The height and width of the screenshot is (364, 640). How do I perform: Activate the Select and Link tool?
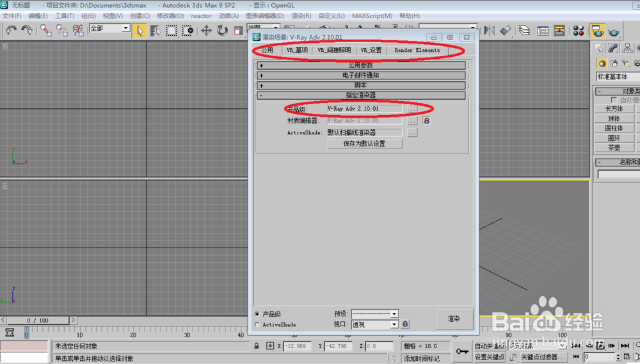tap(45, 30)
